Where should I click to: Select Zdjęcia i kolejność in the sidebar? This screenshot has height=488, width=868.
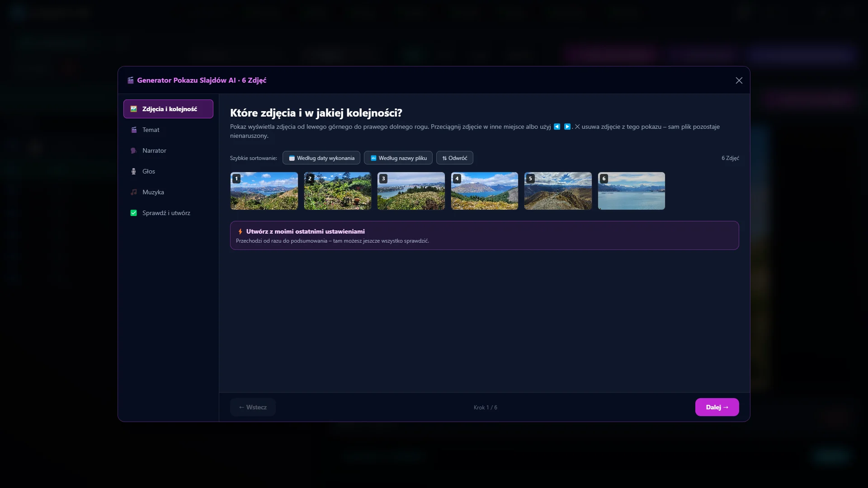coord(168,109)
